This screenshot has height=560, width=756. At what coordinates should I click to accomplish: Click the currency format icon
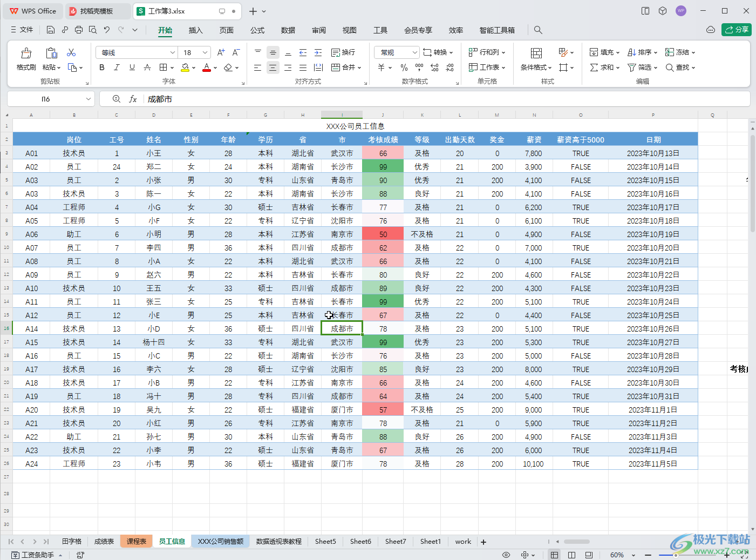(x=382, y=68)
